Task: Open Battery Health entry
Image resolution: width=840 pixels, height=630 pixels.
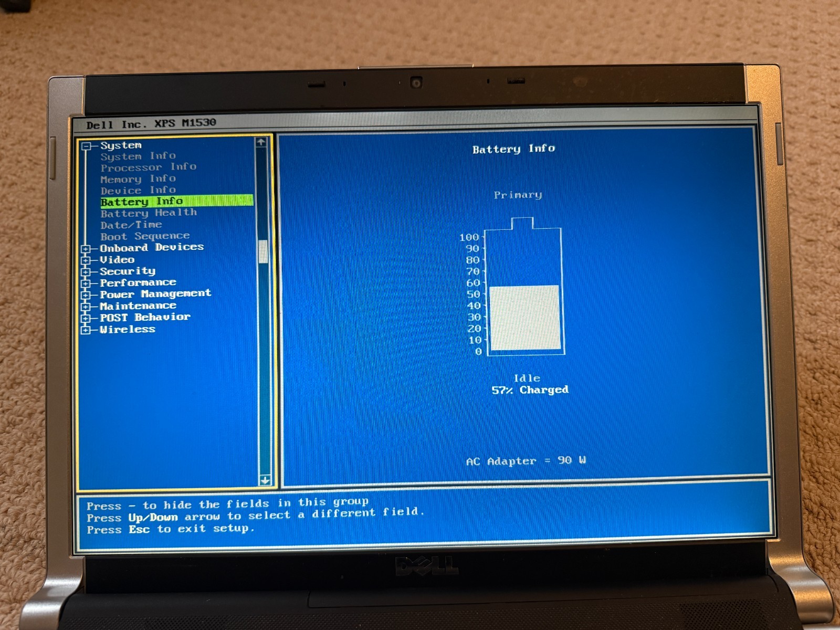Action: [149, 213]
